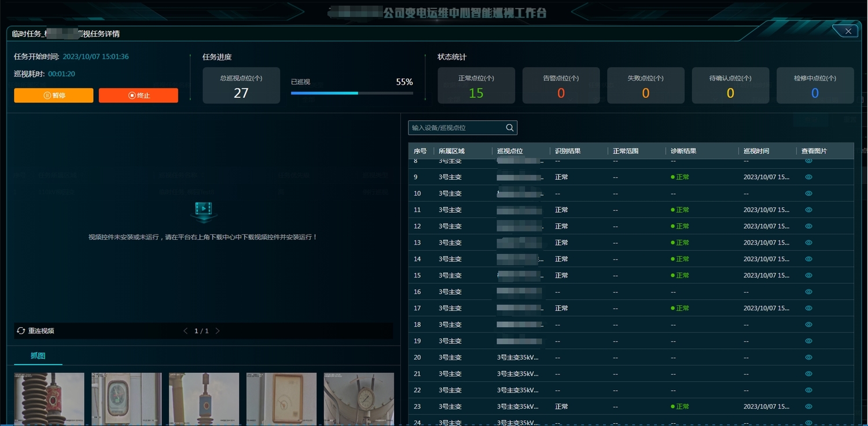The image size is (868, 426).
Task: View picture for row 12 eye icon
Action: [809, 226]
